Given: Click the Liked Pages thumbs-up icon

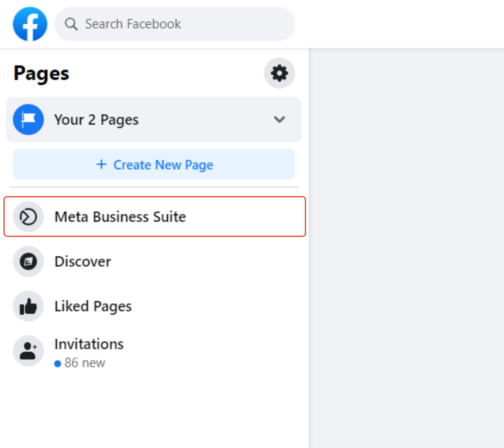Looking at the screenshot, I should click(x=28, y=306).
